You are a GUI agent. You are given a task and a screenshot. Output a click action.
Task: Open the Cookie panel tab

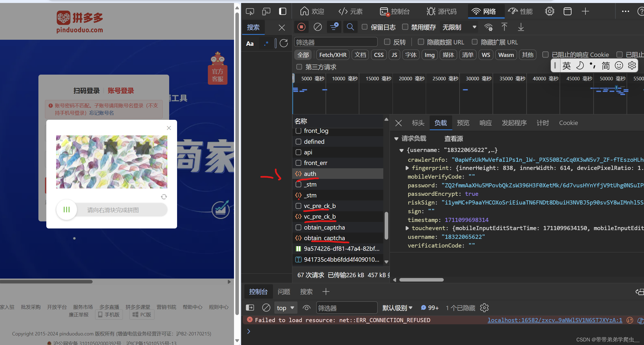tap(568, 123)
